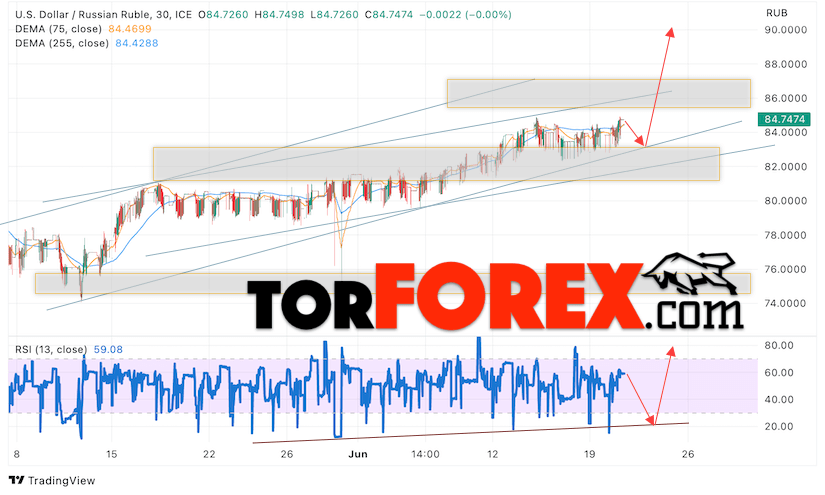The width and height of the screenshot is (825, 495).
Task: Click the date label 22 on time axis
Action: [209, 454]
